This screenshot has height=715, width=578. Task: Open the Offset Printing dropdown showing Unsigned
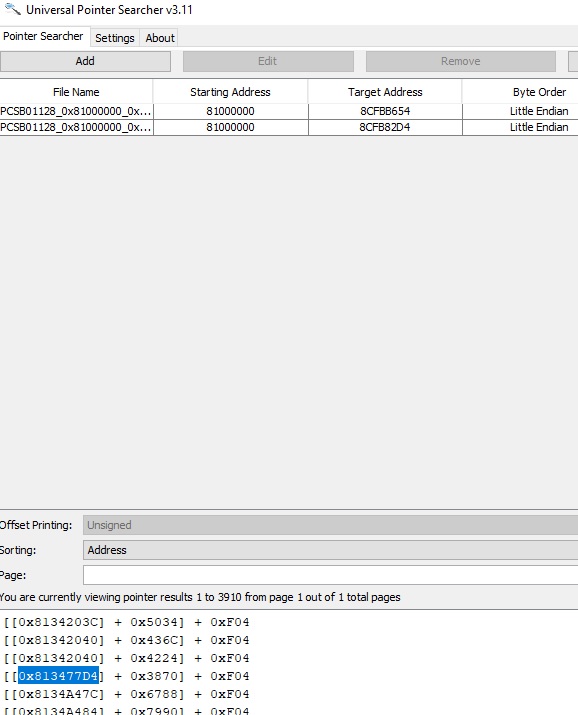click(x=330, y=525)
